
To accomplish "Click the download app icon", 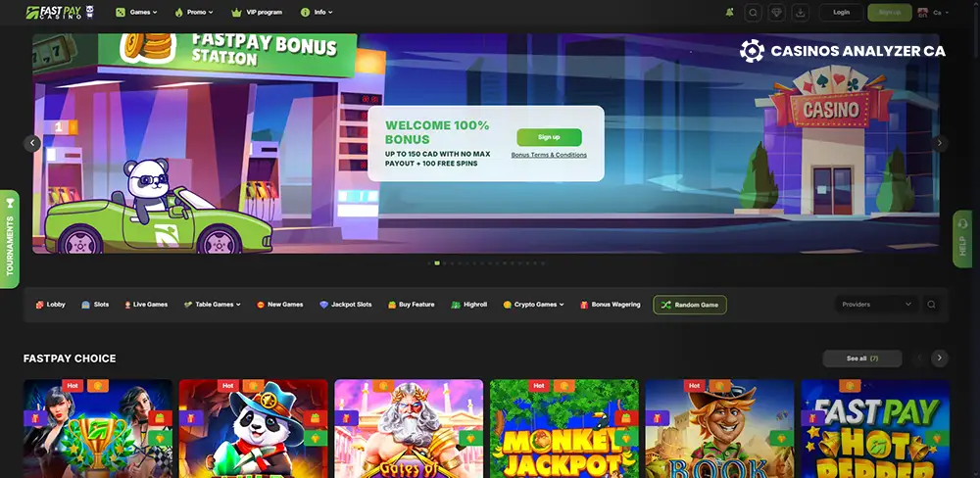I will click(x=801, y=13).
